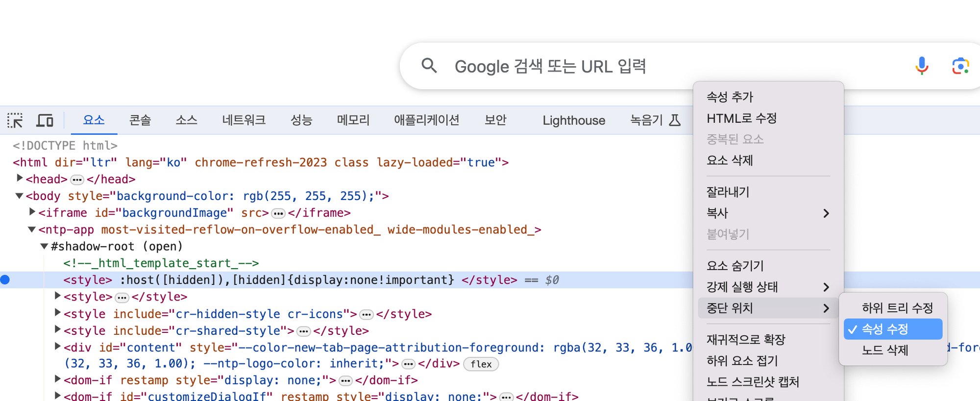Choose 재귀적으로 확장 in context menu
980x401 pixels.
coord(768,340)
